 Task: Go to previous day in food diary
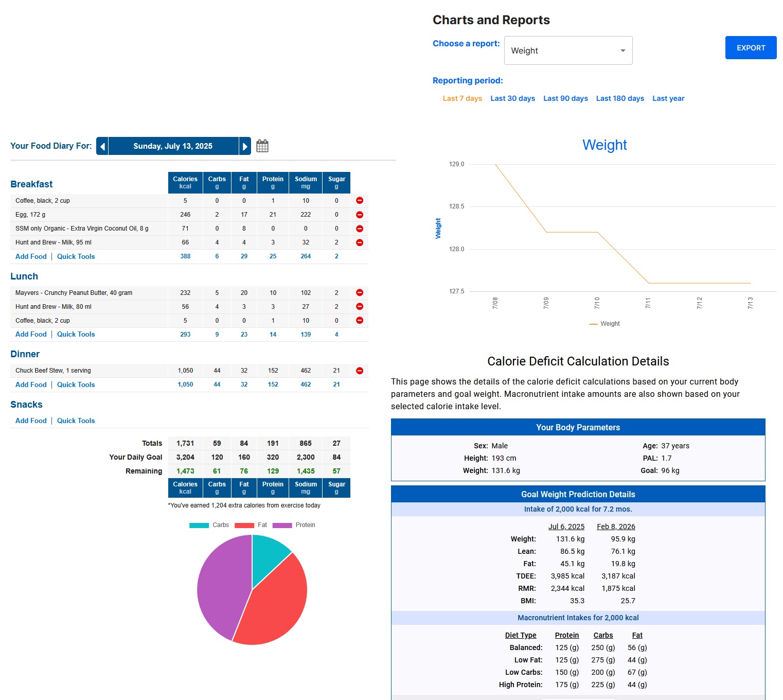point(102,146)
